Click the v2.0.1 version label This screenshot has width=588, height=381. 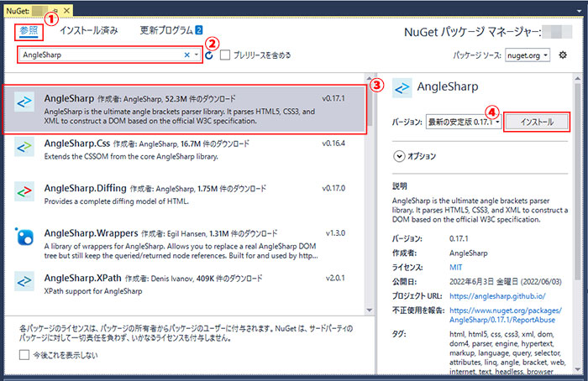(335, 278)
